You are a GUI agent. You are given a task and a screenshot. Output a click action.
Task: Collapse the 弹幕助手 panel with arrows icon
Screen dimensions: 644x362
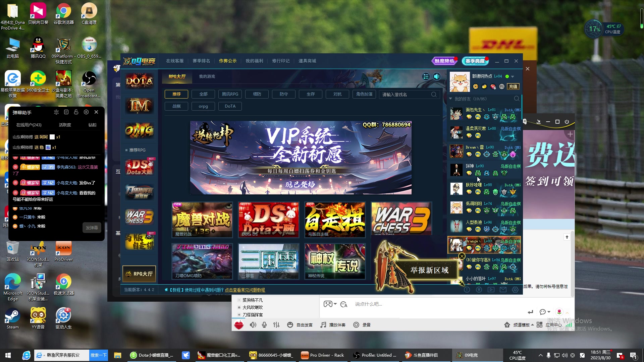56,112
